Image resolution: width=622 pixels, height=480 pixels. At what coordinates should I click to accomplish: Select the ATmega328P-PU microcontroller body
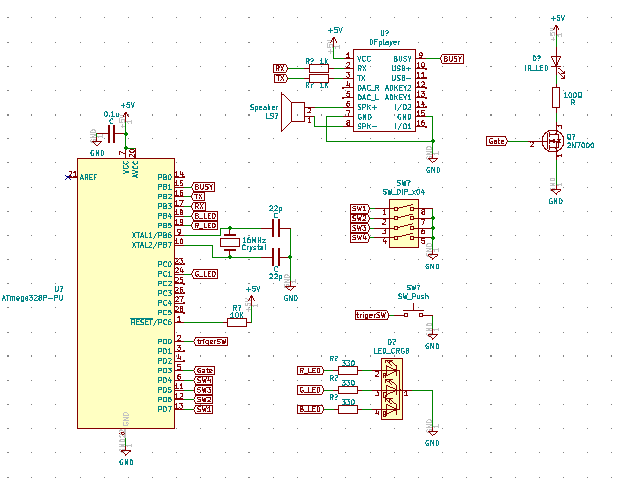(125, 292)
